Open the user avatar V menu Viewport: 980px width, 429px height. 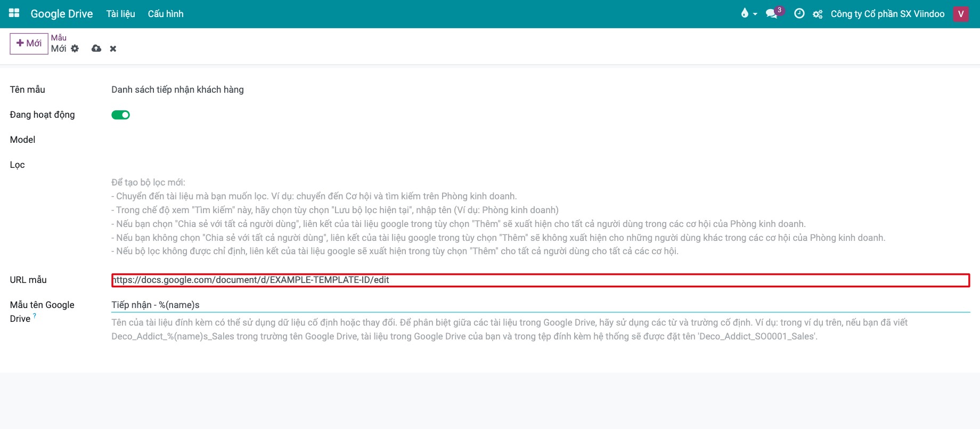pos(961,14)
